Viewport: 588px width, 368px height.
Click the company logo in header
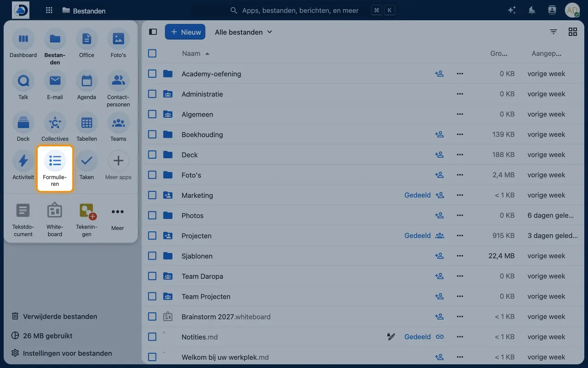click(x=21, y=10)
